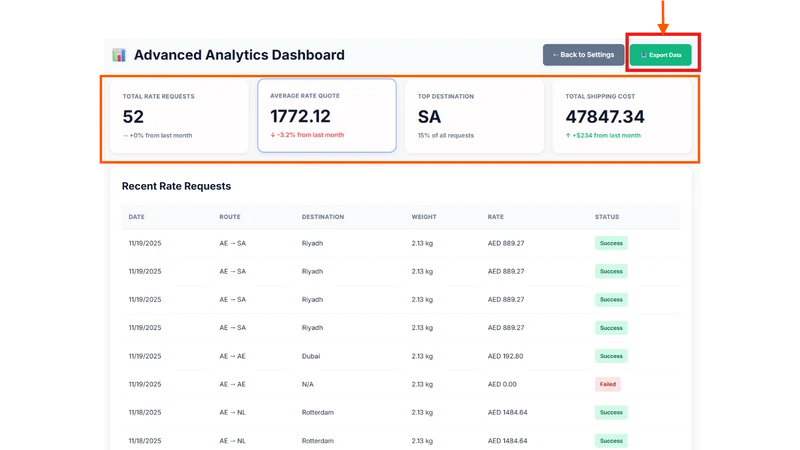Click the AED 192.80 rate cell
Screen dimensions: 800x450
pos(505,356)
